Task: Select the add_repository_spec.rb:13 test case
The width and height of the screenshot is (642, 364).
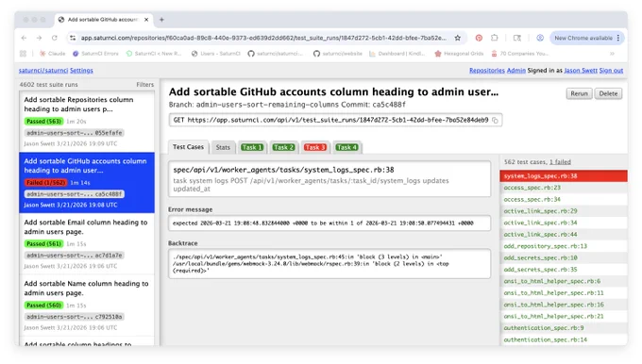Action: [x=564, y=246]
